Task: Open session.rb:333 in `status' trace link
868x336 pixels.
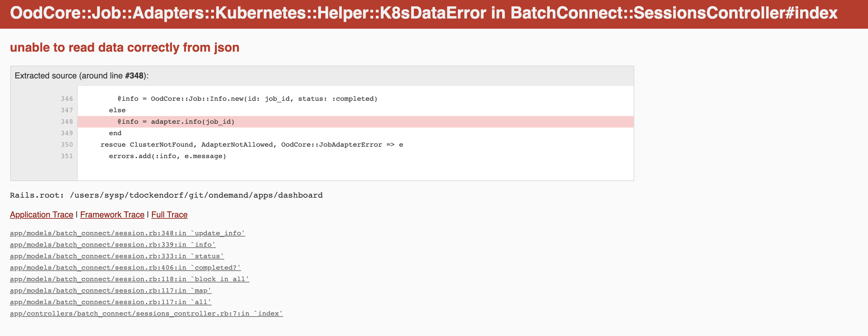Action: 116,256
